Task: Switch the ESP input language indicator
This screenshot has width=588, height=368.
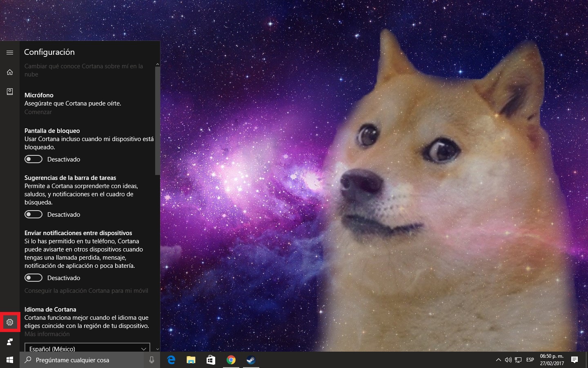Action: (x=530, y=360)
